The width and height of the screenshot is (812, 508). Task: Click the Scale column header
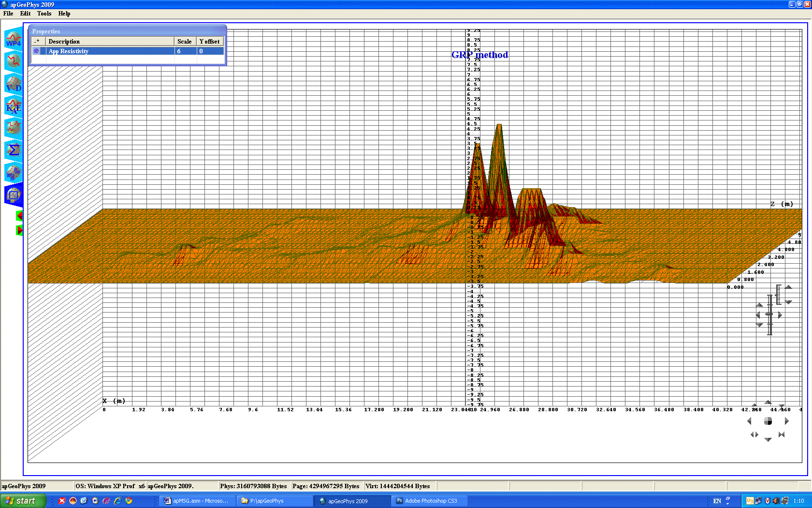185,42
